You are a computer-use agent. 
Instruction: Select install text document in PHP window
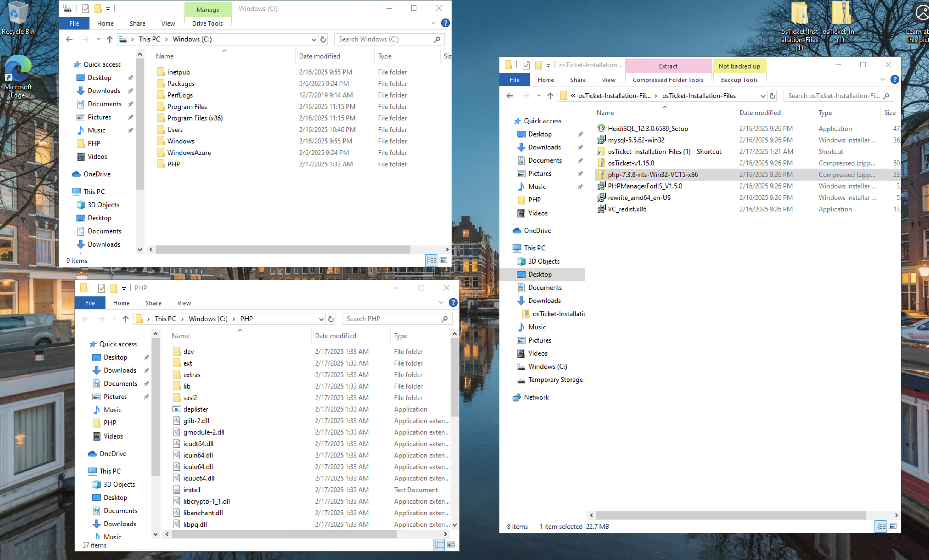point(192,490)
